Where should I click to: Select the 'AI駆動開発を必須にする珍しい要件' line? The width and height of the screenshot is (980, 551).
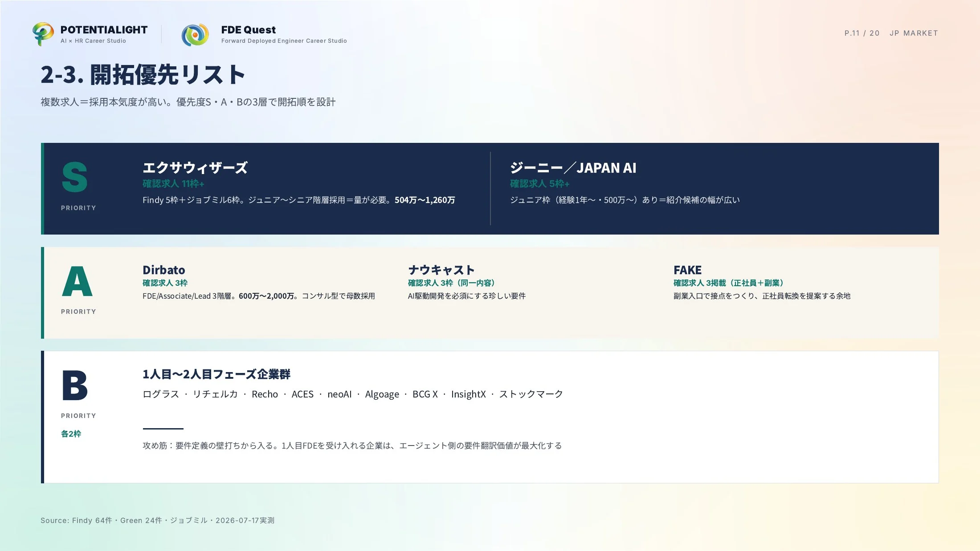pos(467,296)
